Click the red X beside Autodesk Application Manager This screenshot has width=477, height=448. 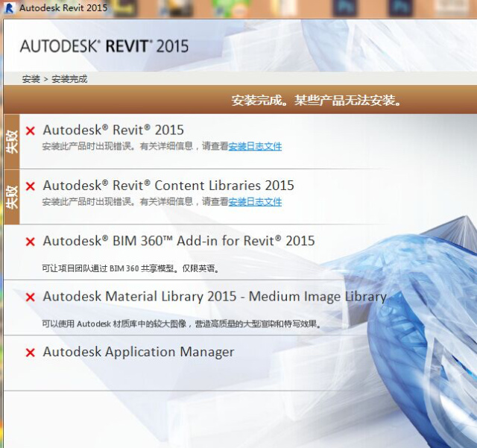(x=31, y=353)
